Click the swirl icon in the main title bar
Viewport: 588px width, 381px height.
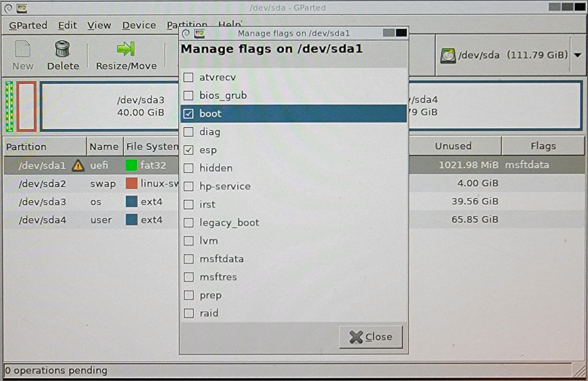click(8, 9)
